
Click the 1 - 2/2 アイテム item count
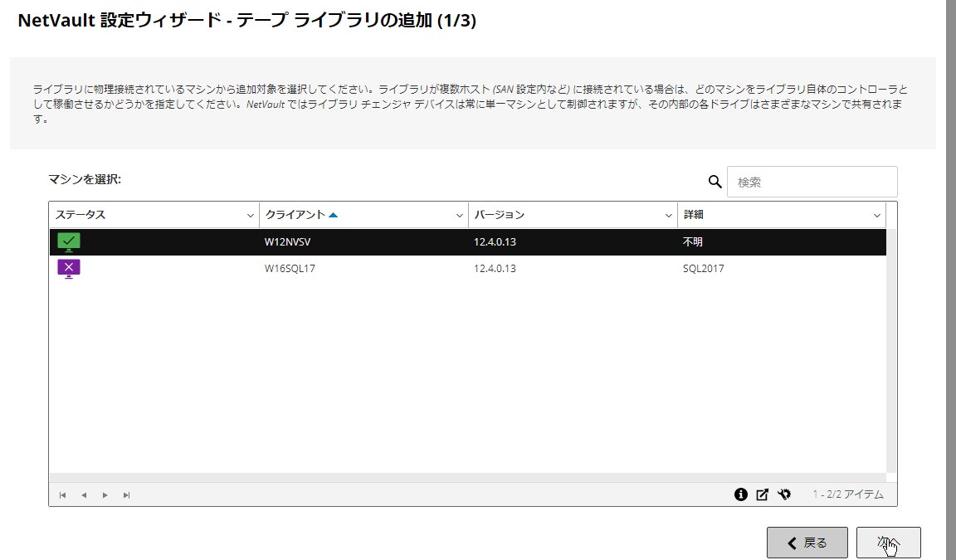[847, 494]
